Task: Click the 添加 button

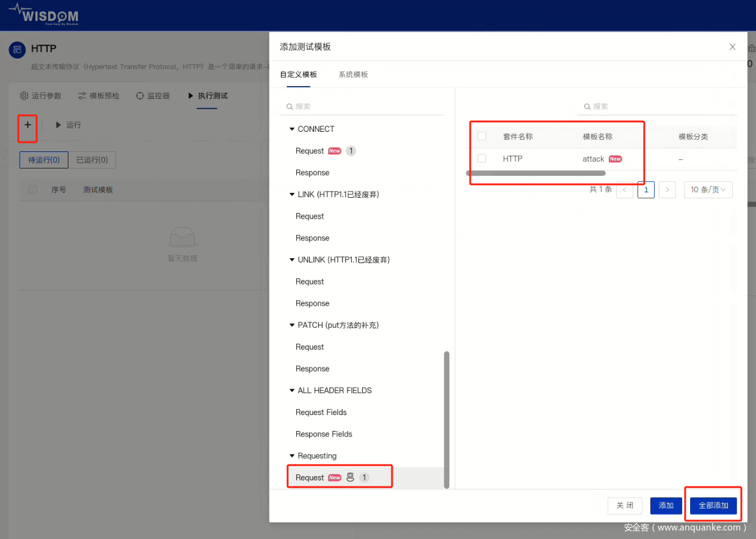Action: click(x=666, y=505)
